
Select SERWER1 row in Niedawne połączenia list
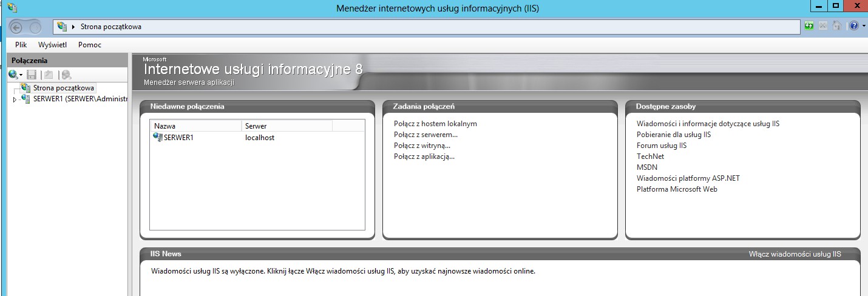pyautogui.click(x=257, y=138)
